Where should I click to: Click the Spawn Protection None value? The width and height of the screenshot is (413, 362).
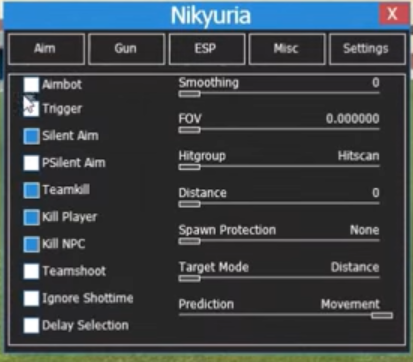[365, 230]
